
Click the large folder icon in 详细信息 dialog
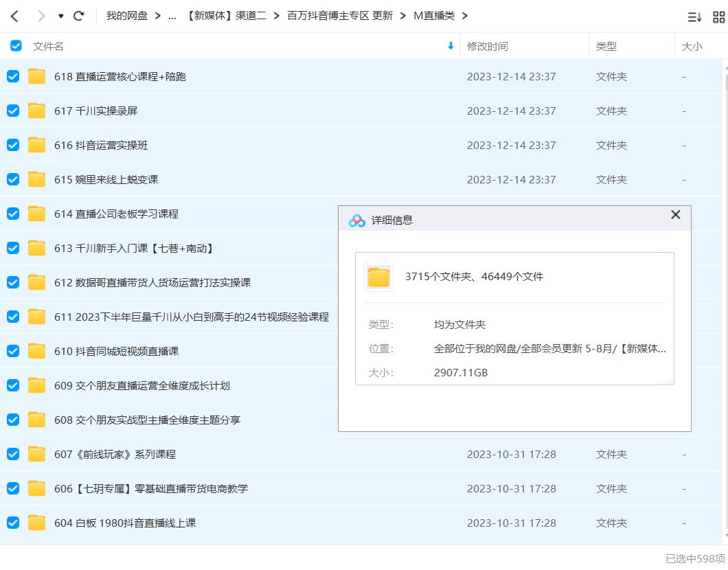(378, 277)
